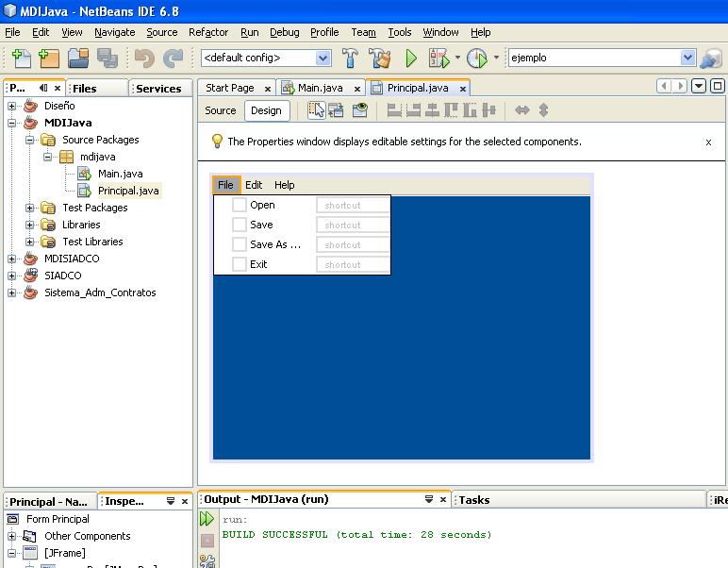Screen dimensions: 728x568
Task: Activate Connection Mode in form designer
Action: 336,110
